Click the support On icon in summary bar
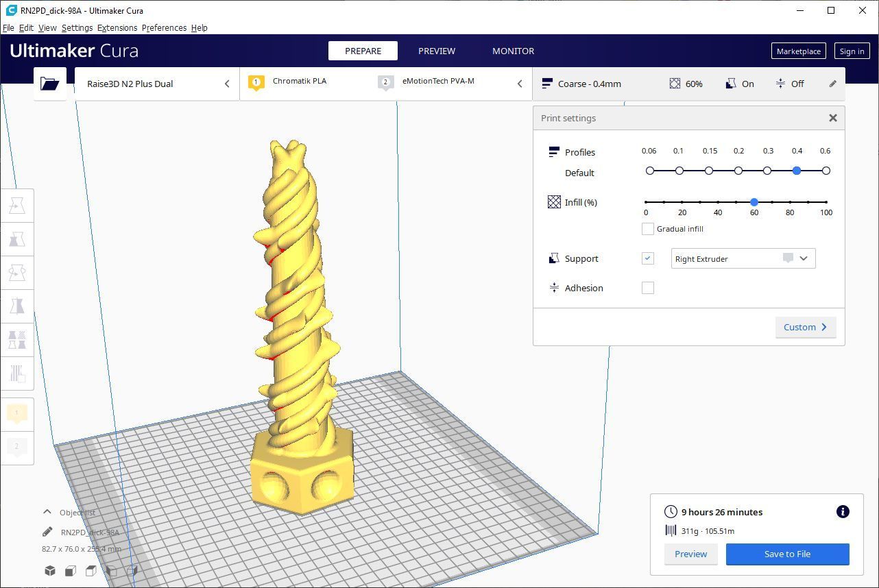Image resolution: width=879 pixels, height=588 pixels. coord(731,84)
